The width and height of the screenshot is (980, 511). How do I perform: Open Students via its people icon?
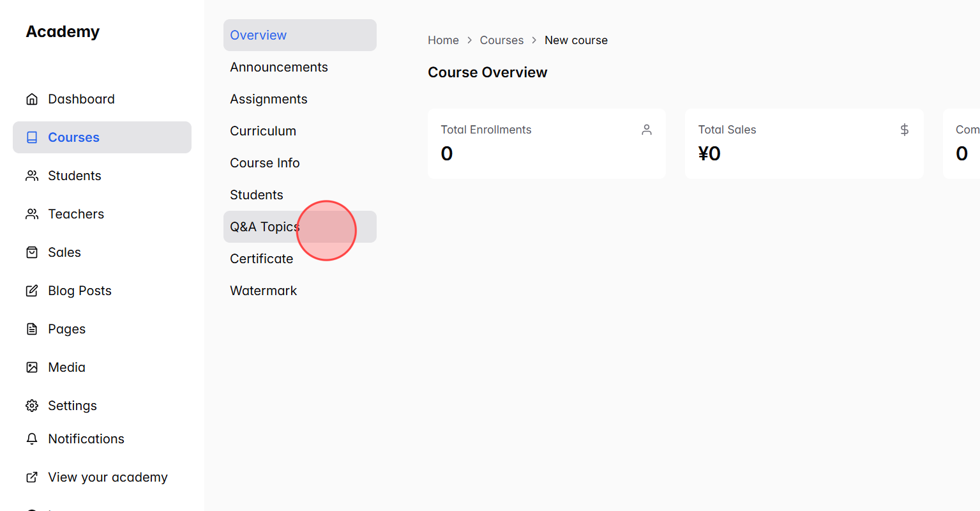(x=32, y=176)
